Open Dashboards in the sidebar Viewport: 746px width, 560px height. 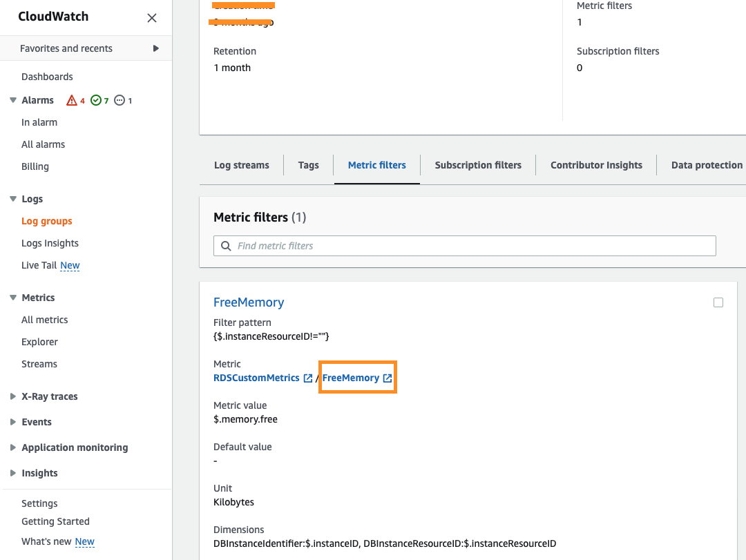[47, 77]
